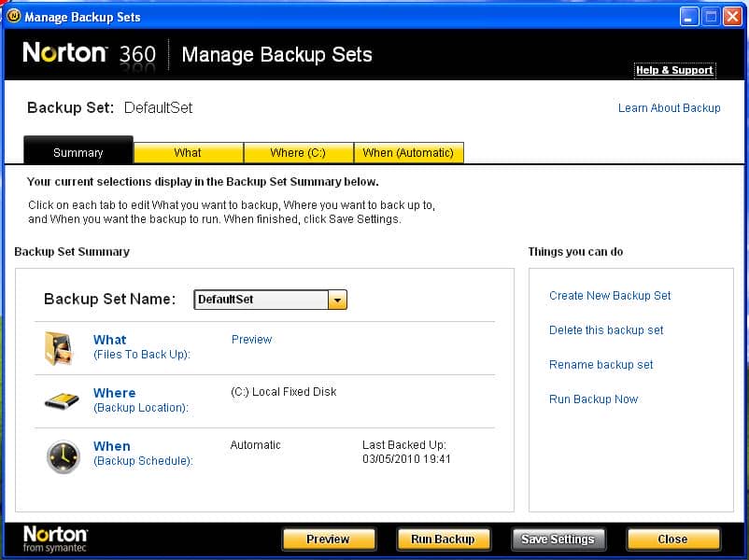Open Help & Support
749x560 pixels.
tap(674, 70)
